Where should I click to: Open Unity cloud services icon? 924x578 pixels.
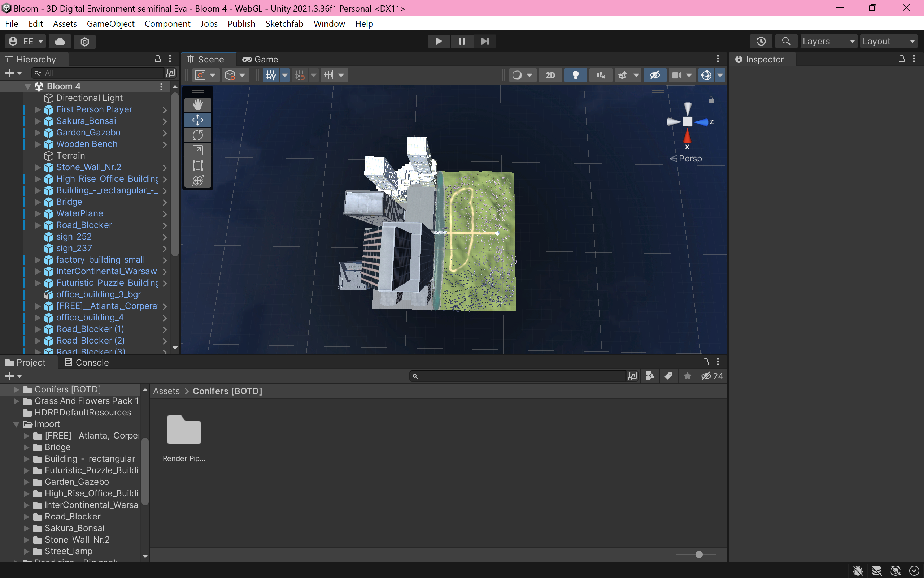tap(60, 41)
